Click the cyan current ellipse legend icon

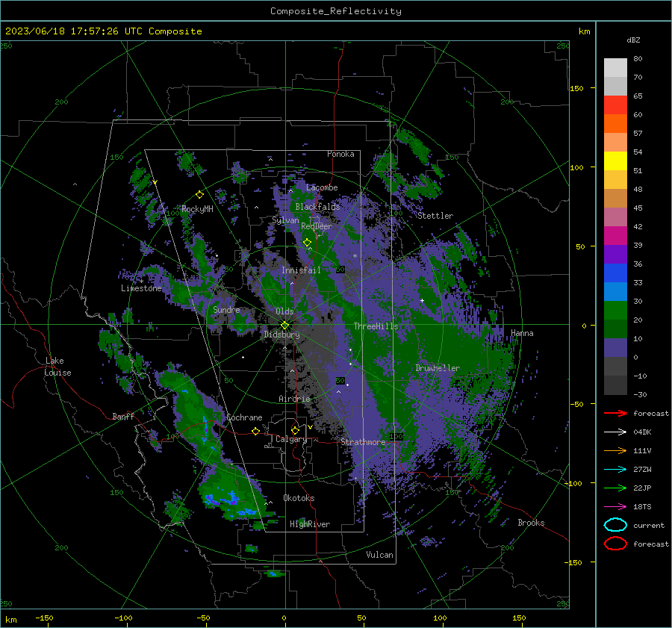click(615, 525)
